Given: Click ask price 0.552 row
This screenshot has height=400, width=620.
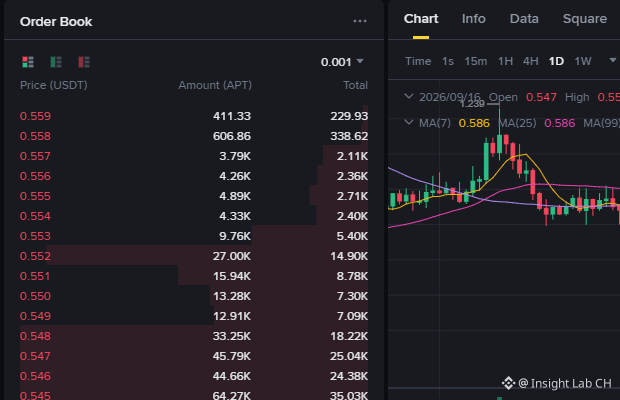Looking at the screenshot, I should point(194,256).
